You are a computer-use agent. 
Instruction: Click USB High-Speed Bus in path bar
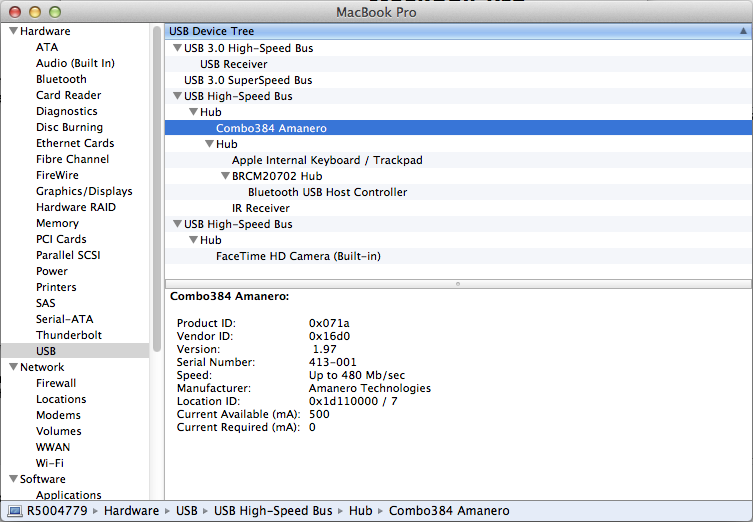click(x=273, y=510)
